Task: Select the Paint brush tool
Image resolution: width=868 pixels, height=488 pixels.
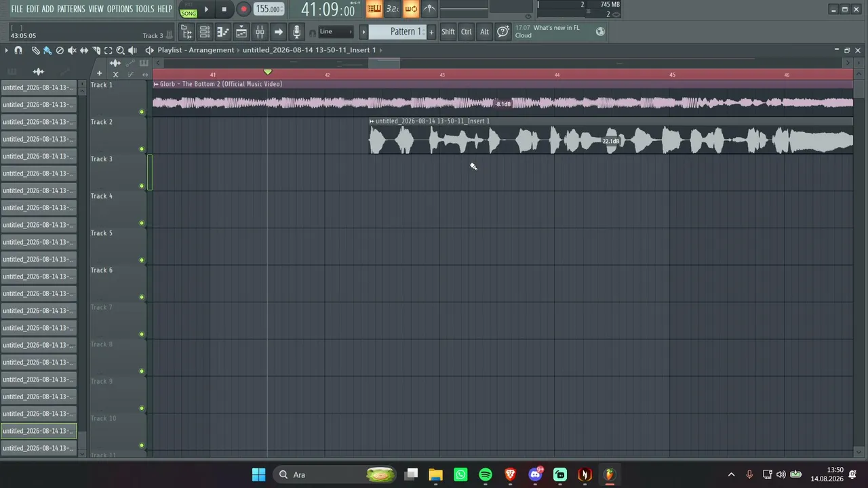Action: point(47,50)
